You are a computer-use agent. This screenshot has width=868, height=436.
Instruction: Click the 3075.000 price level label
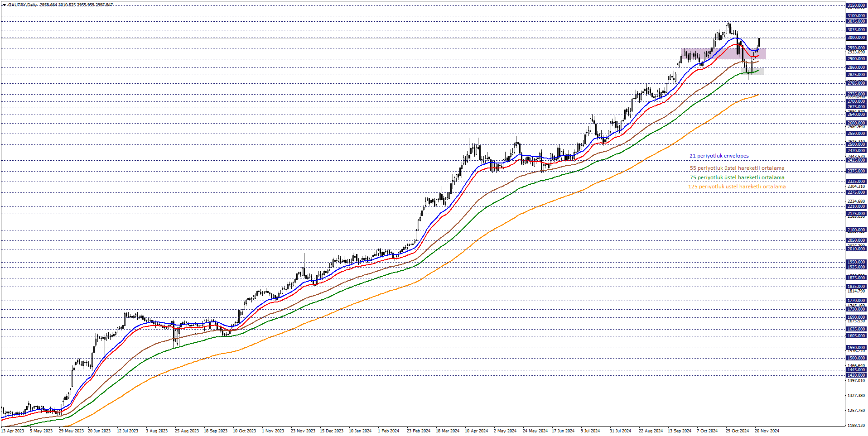[856, 21]
